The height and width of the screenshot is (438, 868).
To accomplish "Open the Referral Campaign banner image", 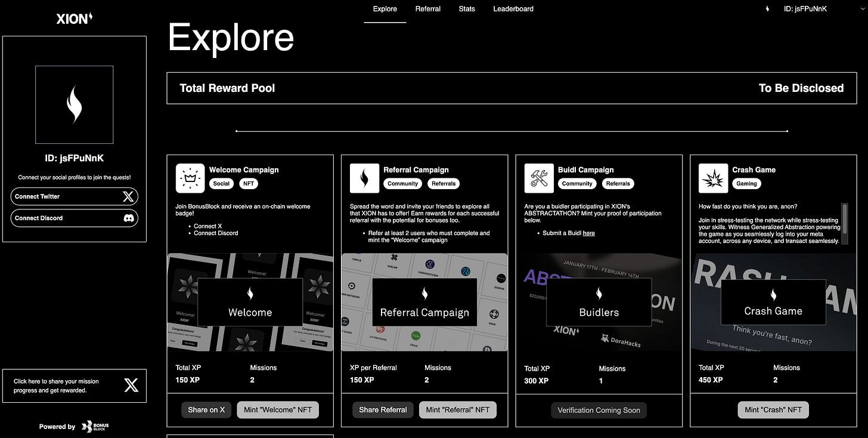I will (424, 303).
